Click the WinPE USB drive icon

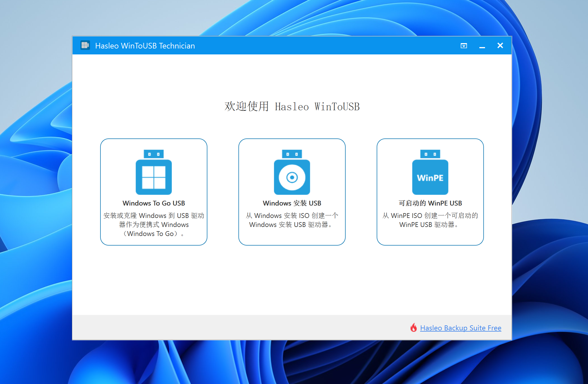430,172
